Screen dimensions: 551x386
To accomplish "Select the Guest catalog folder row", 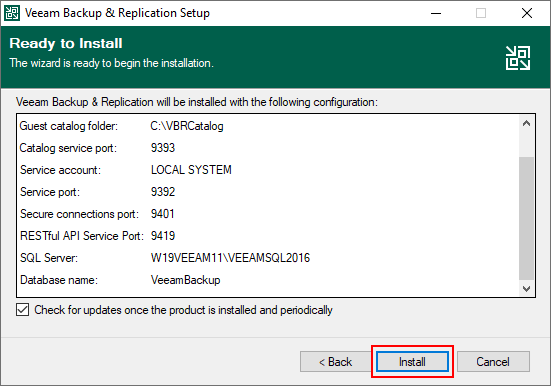I will click(x=267, y=126).
